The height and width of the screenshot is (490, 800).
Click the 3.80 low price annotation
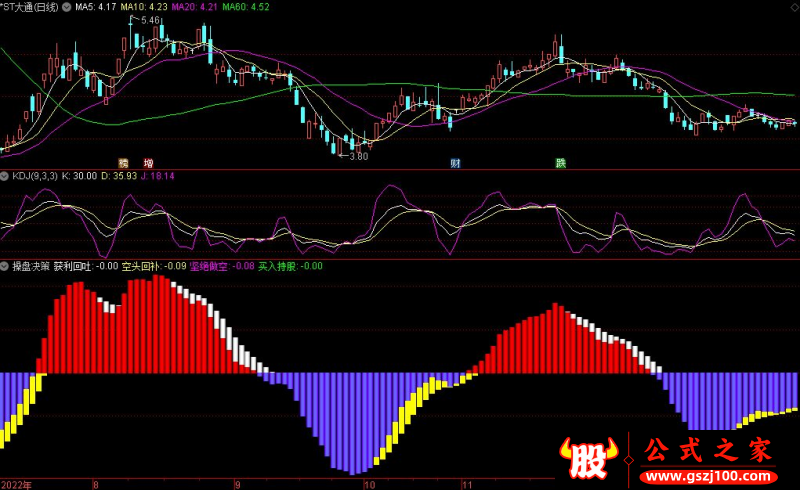point(359,157)
